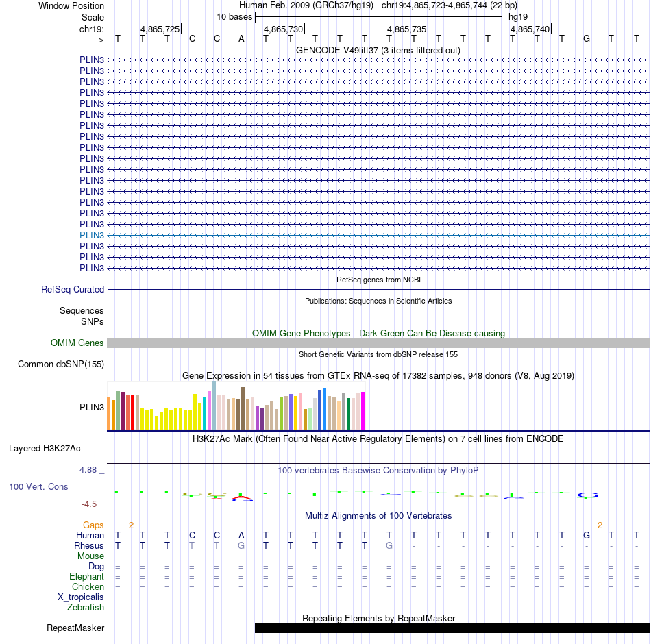Image resolution: width=651 pixels, height=644 pixels.
Task: Click the A base in the top sequence row
Action: (x=241, y=38)
